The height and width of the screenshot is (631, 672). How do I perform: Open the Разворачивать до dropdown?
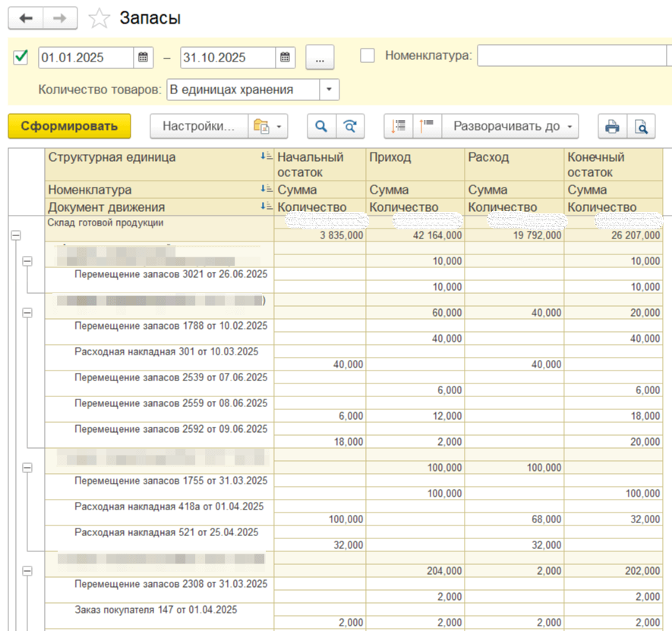point(512,127)
